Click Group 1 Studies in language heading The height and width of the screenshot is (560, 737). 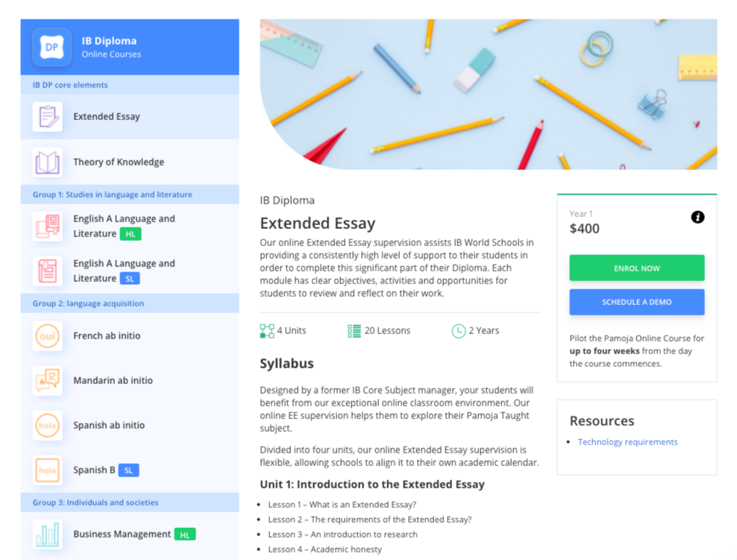[x=112, y=195]
